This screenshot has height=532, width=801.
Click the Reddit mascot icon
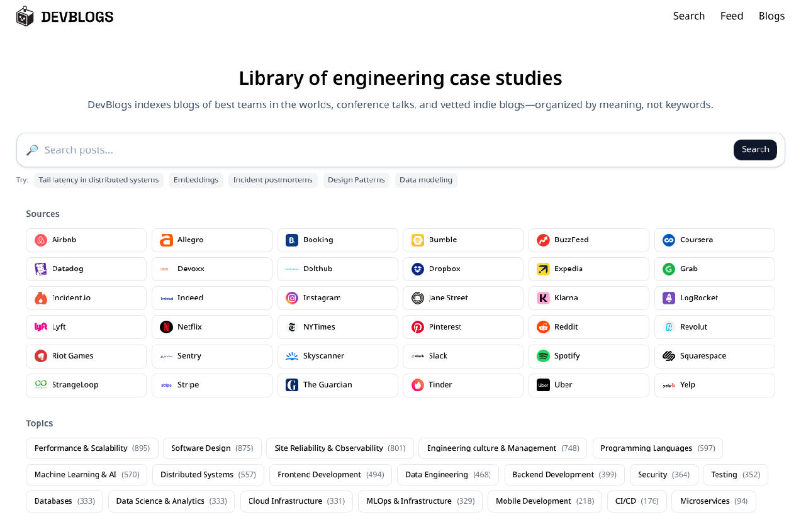point(542,326)
